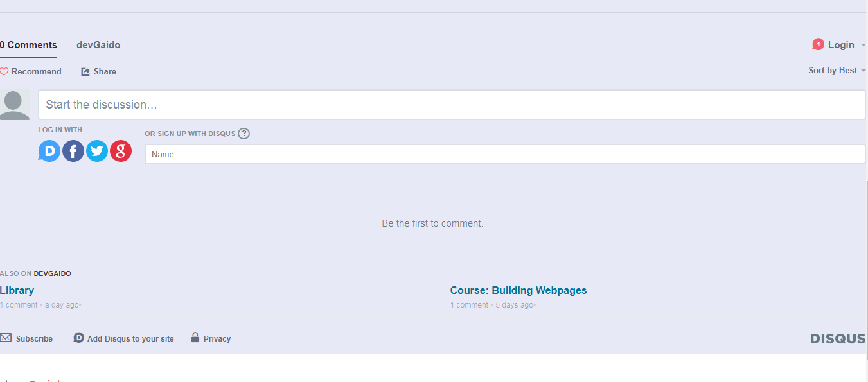Open the Share icon menu
The width and height of the screenshot is (868, 382).
pyautogui.click(x=85, y=71)
